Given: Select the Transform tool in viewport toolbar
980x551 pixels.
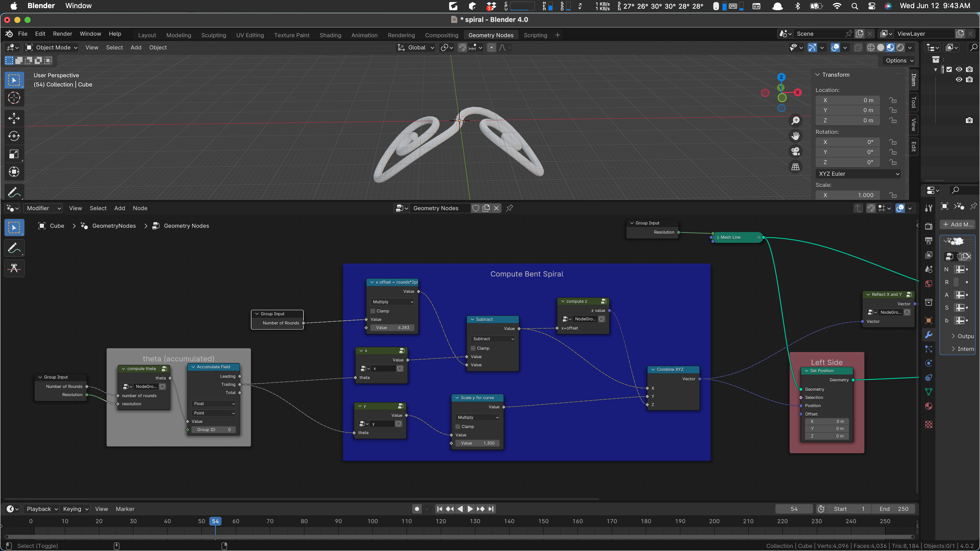Looking at the screenshot, I should (x=14, y=172).
